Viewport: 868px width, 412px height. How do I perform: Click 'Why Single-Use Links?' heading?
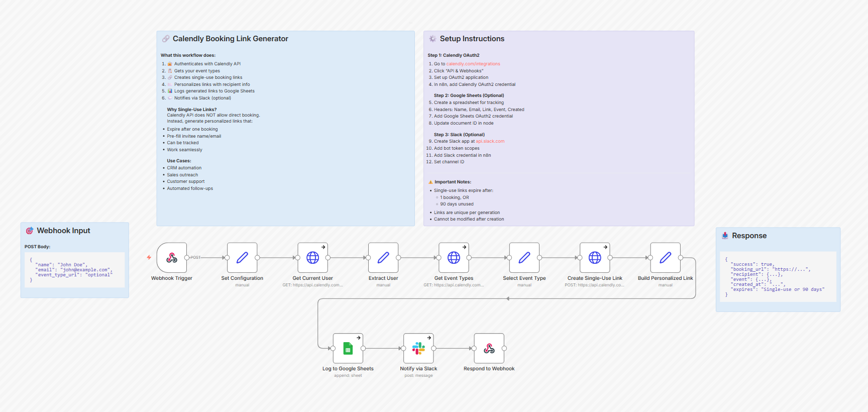tap(192, 110)
